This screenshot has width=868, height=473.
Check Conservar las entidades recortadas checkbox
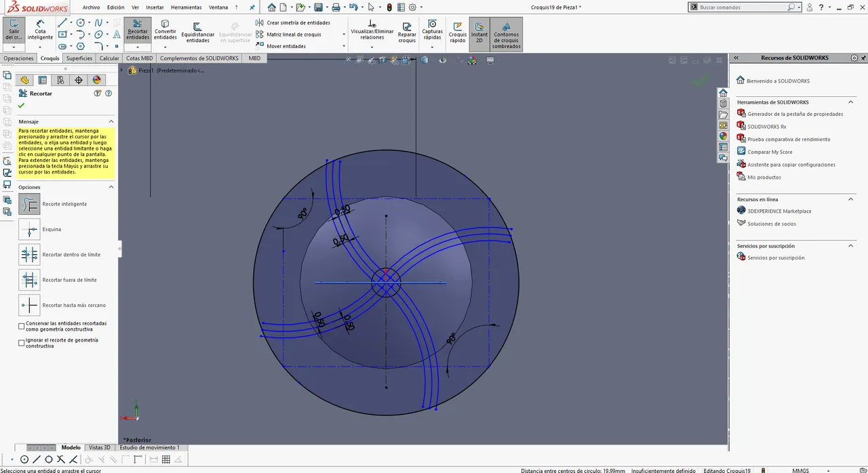pos(22,326)
